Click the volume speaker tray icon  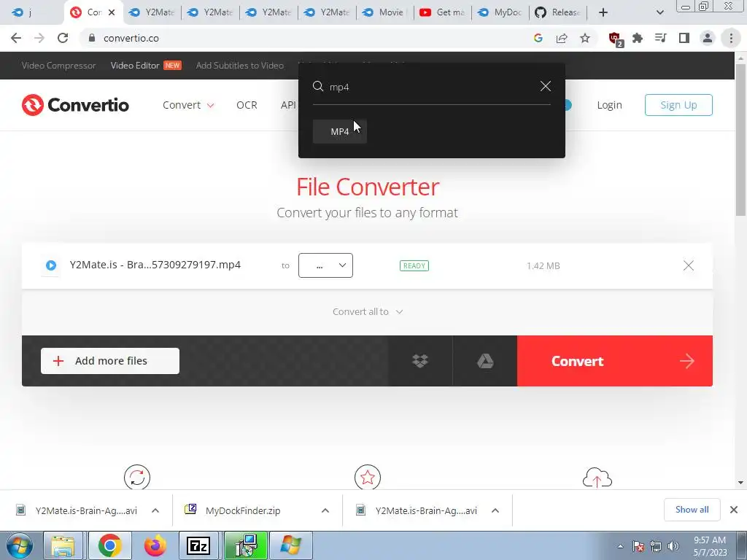673,546
